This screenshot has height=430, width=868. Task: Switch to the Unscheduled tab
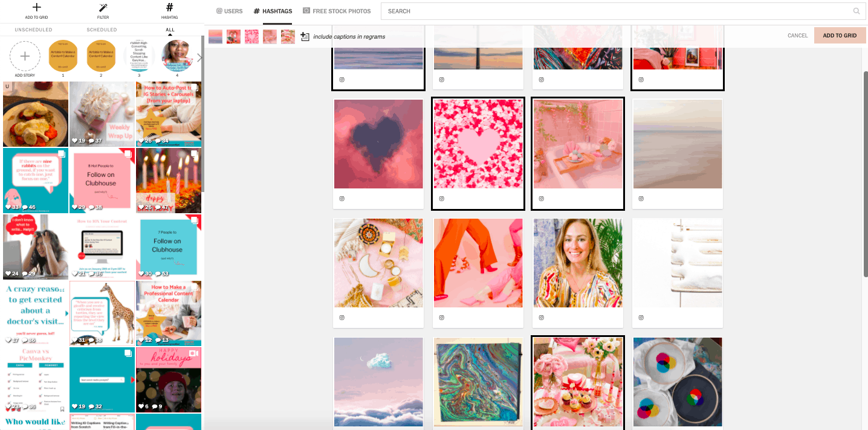(x=33, y=30)
